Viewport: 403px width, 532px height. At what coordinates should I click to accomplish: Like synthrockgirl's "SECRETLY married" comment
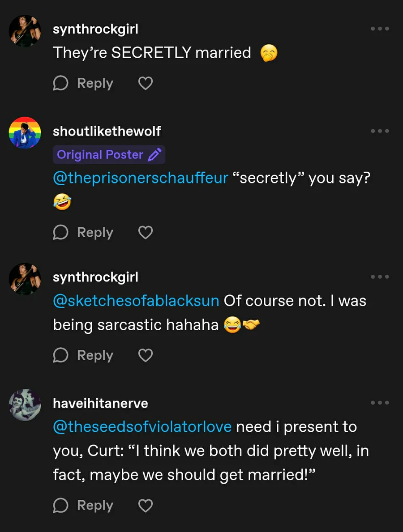click(x=145, y=84)
